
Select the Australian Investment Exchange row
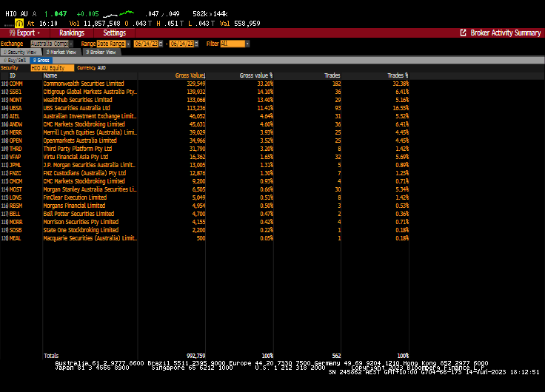(x=204, y=116)
